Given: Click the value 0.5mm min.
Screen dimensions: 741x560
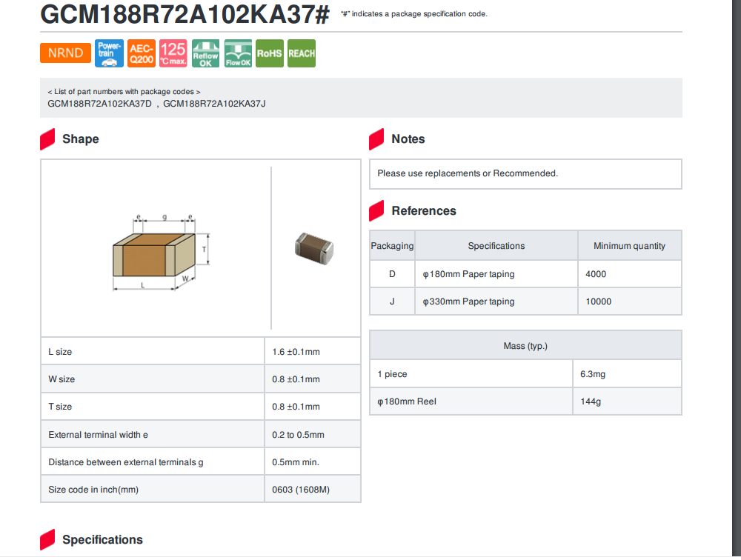Looking at the screenshot, I should 296,462.
